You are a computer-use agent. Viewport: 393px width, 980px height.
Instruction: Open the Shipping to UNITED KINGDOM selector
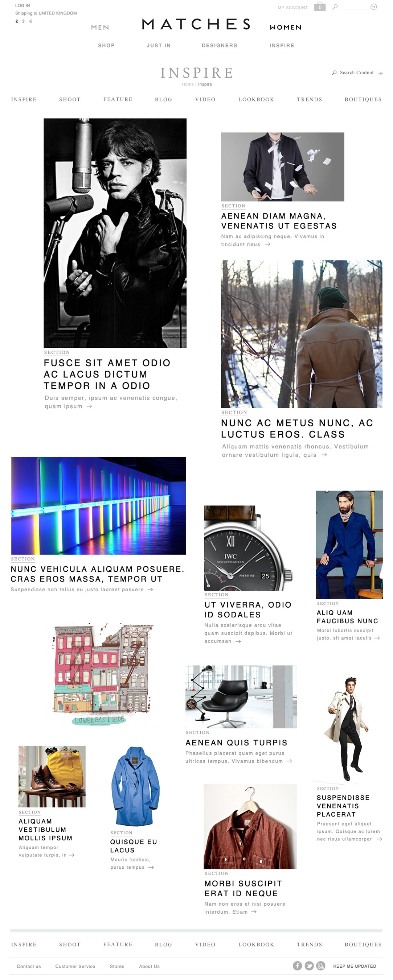click(46, 13)
